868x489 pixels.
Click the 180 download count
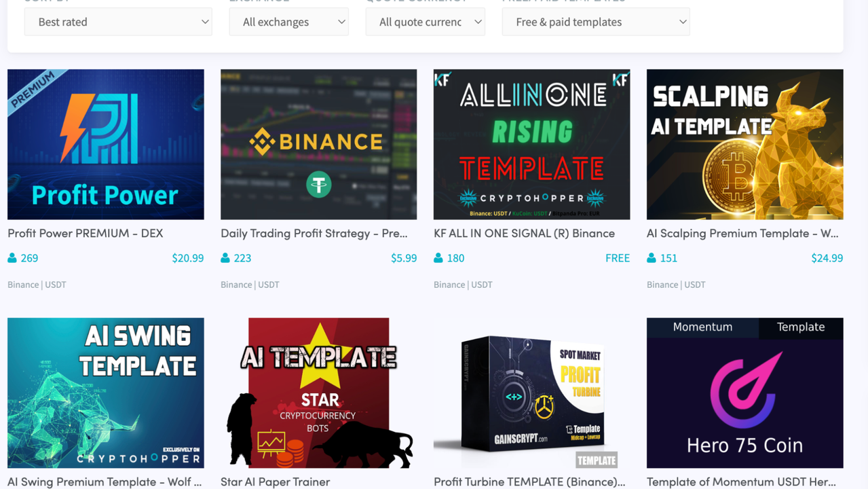click(455, 258)
